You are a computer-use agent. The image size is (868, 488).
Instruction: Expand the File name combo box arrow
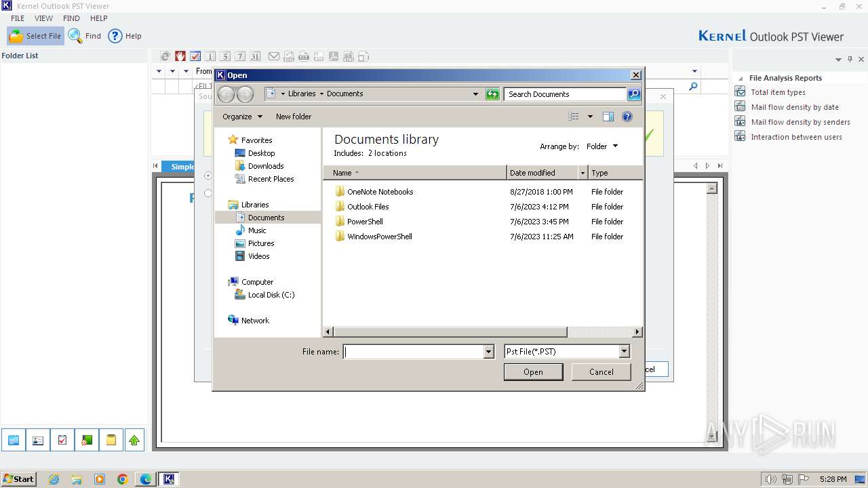[488, 352]
